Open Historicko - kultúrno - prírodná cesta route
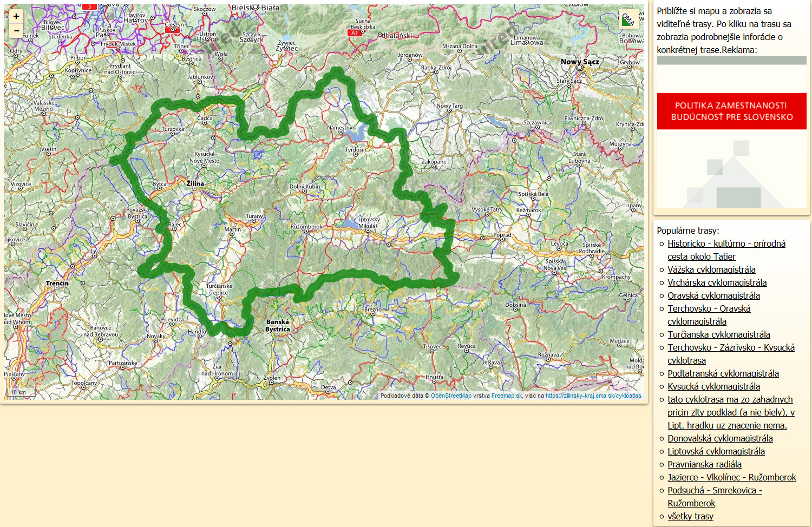812x527 pixels. pos(726,244)
